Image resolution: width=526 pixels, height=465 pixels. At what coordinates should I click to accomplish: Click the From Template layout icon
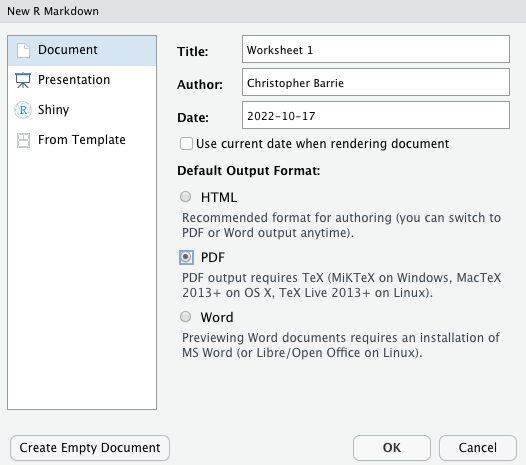pyautogui.click(x=23, y=140)
